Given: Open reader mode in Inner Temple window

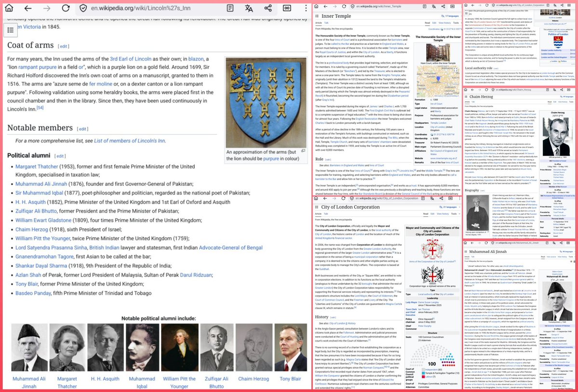Looking at the screenshot, I should pyautogui.click(x=425, y=7).
